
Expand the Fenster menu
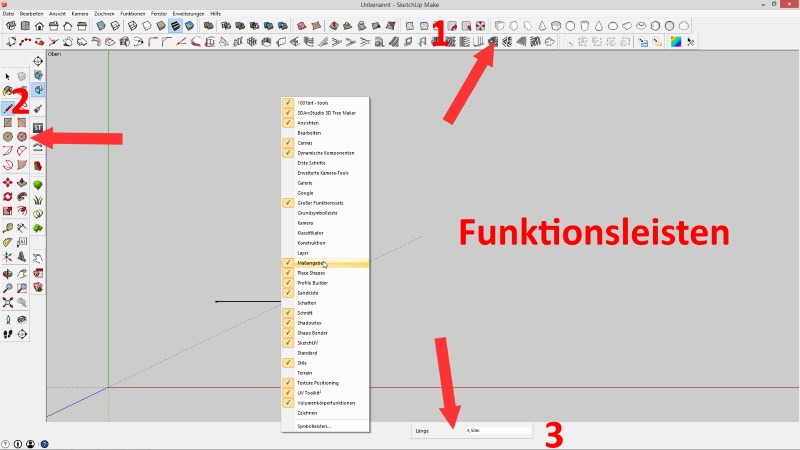159,13
